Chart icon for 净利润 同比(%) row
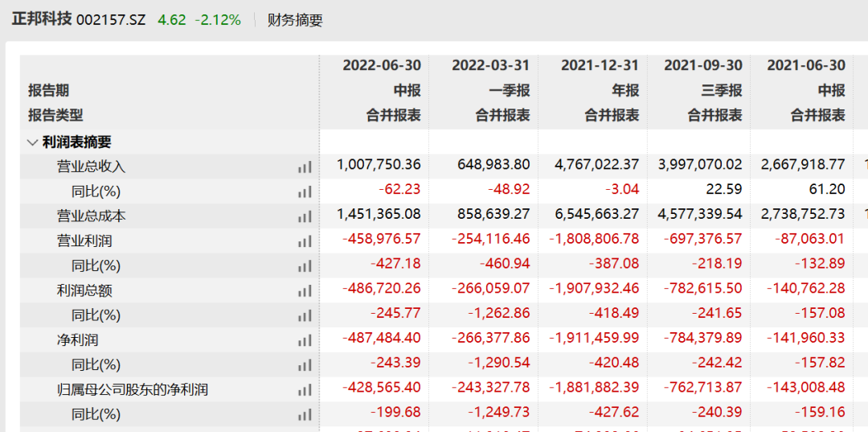868x432 pixels. click(305, 365)
